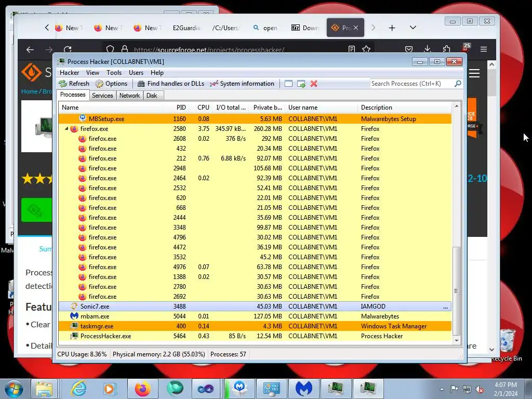Image resolution: width=532 pixels, height=399 pixels.
Task: Click CPU Usage in the status bar
Action: click(82, 354)
